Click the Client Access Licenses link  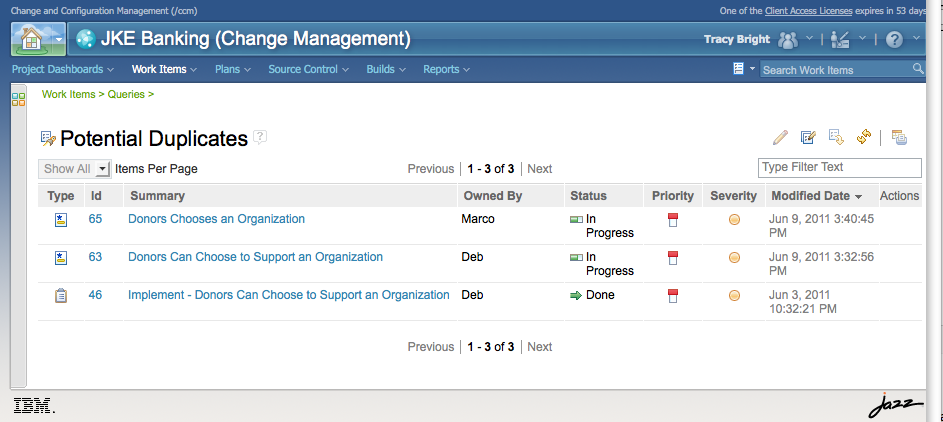point(808,11)
